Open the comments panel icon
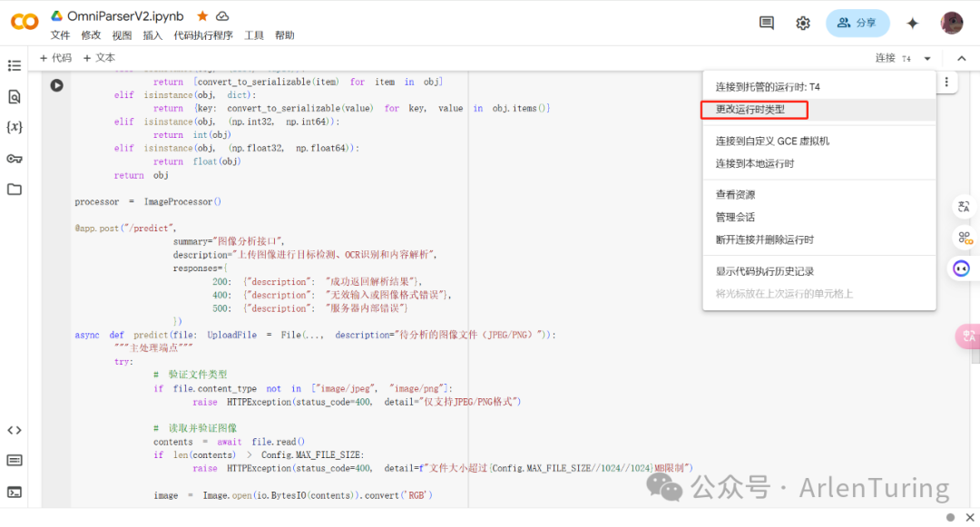Image resolution: width=980 pixels, height=527 pixels. 766,23
